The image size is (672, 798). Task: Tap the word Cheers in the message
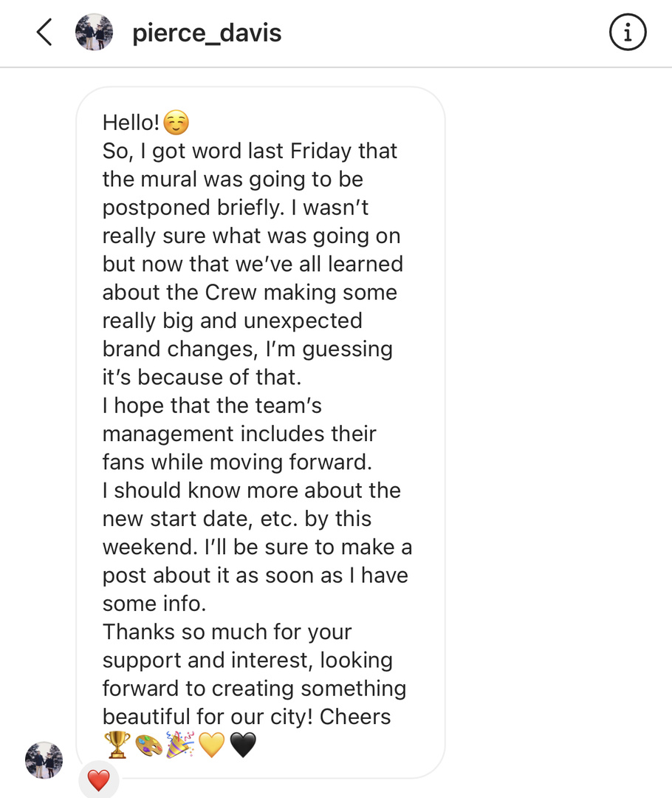point(355,717)
